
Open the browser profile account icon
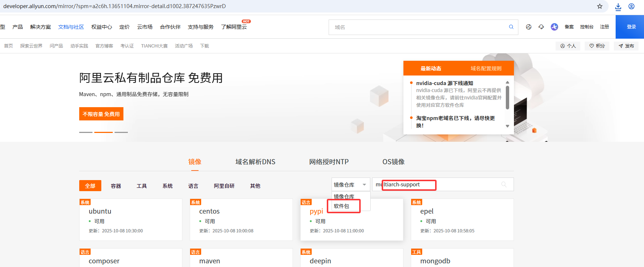coord(631,6)
